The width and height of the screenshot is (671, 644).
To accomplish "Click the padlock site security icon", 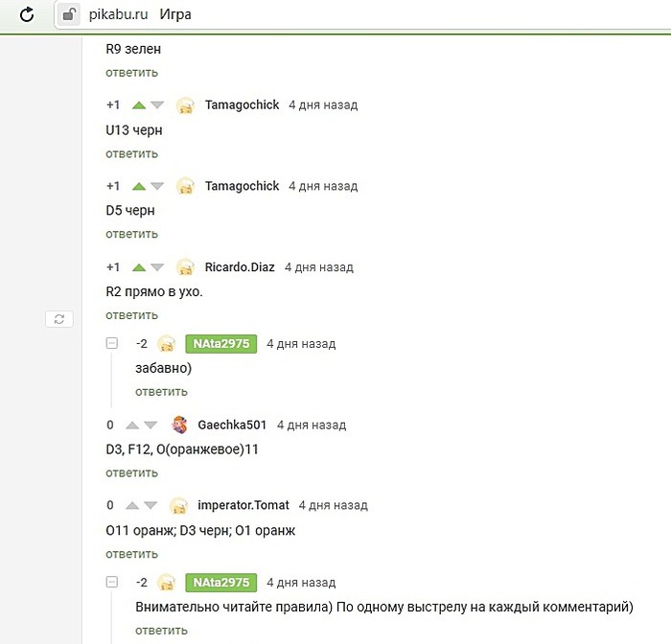I will point(70,14).
